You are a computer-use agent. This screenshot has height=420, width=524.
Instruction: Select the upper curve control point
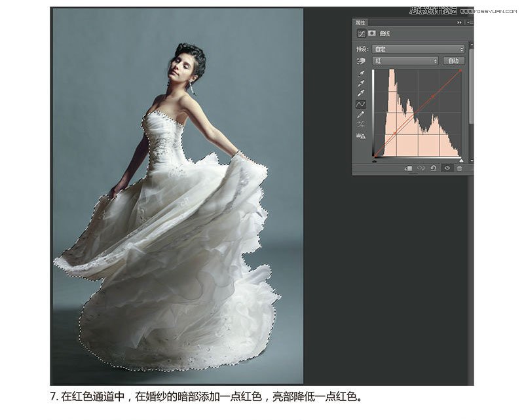coord(434,96)
